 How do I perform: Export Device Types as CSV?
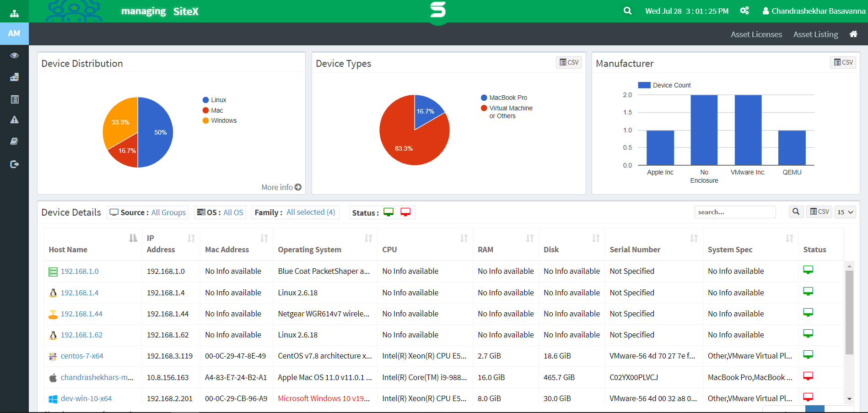click(569, 62)
